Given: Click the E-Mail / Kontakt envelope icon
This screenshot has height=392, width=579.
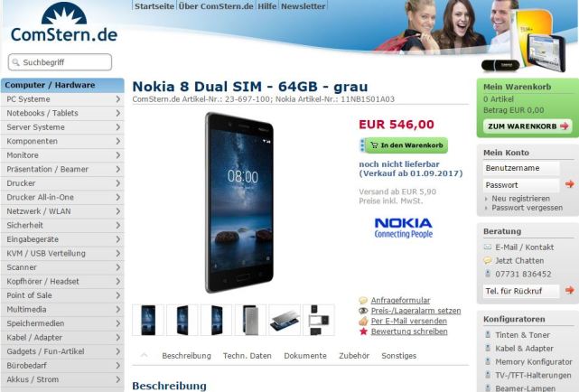Looking at the screenshot, I should (x=488, y=247).
